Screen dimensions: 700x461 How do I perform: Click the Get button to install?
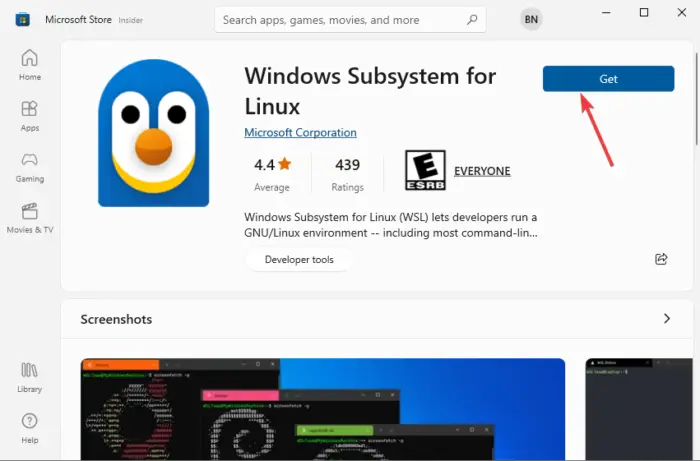(608, 79)
